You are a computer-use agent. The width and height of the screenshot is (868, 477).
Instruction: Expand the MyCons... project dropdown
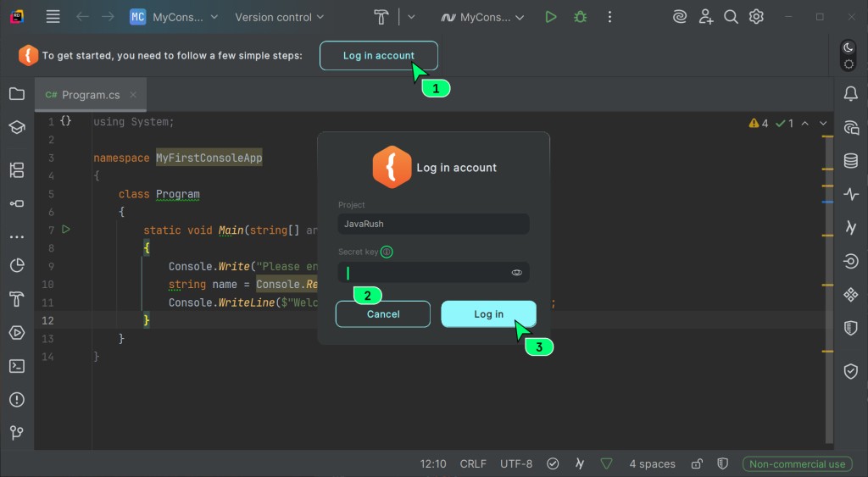174,17
